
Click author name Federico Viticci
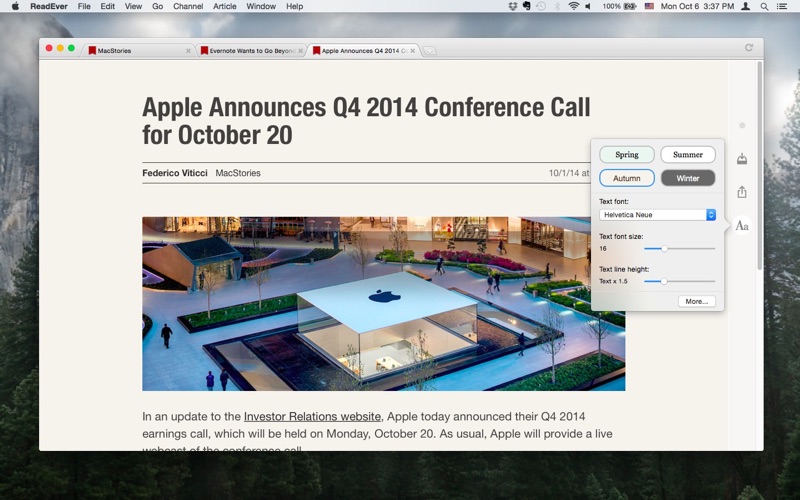[x=174, y=173]
